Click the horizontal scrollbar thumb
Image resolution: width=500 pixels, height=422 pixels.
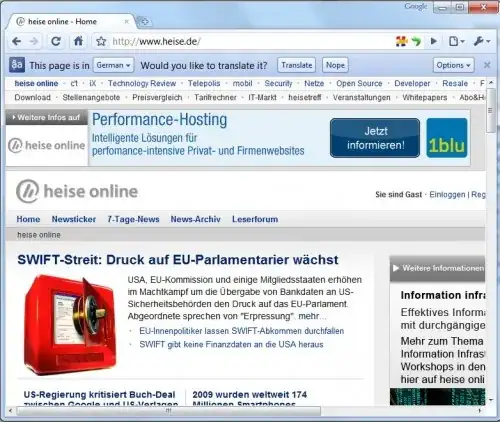(x=168, y=411)
